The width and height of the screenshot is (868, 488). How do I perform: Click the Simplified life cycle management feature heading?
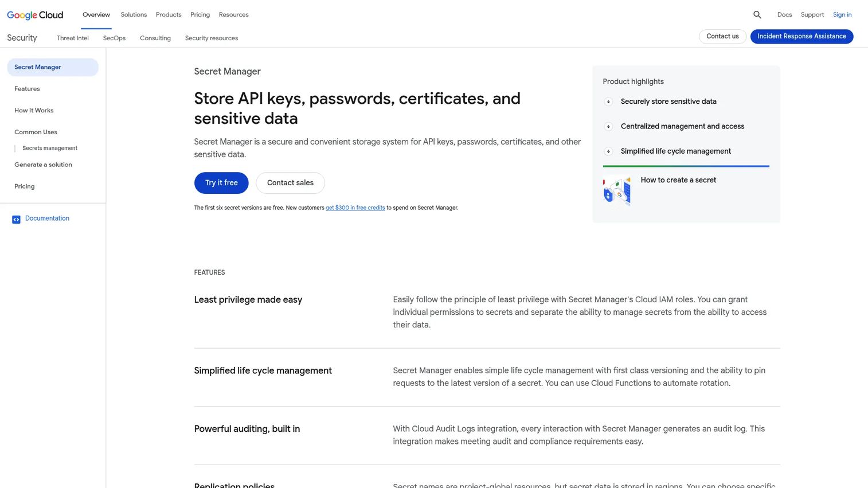pyautogui.click(x=263, y=371)
